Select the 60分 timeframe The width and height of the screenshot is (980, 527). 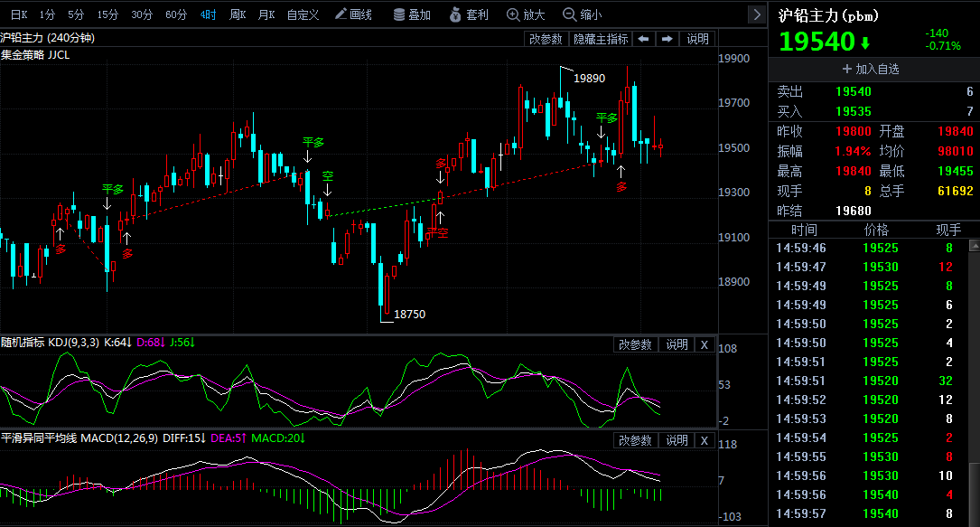(176, 14)
